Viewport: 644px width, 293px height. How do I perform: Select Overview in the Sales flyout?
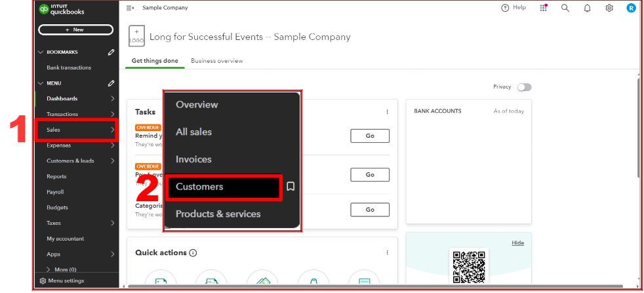click(x=197, y=105)
